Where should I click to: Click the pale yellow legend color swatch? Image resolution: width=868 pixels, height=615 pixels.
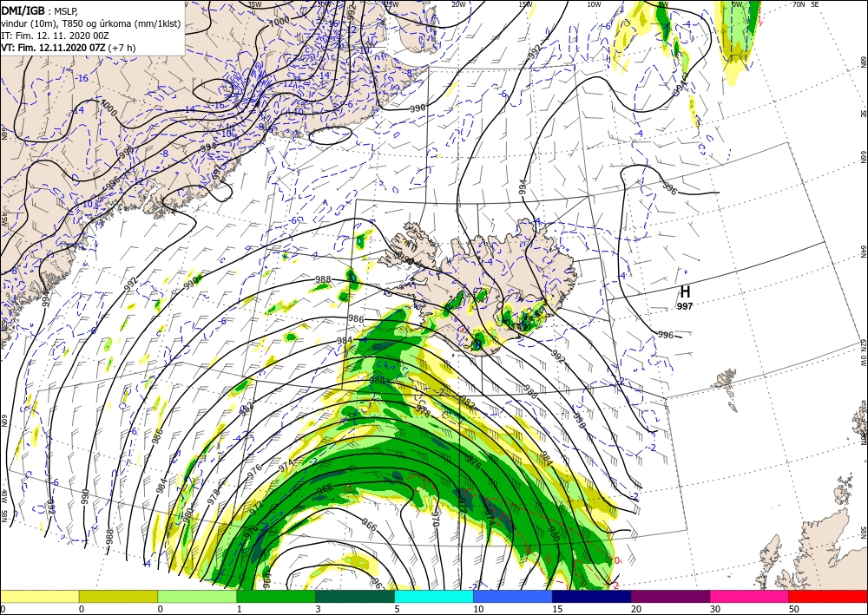[x=39, y=596]
